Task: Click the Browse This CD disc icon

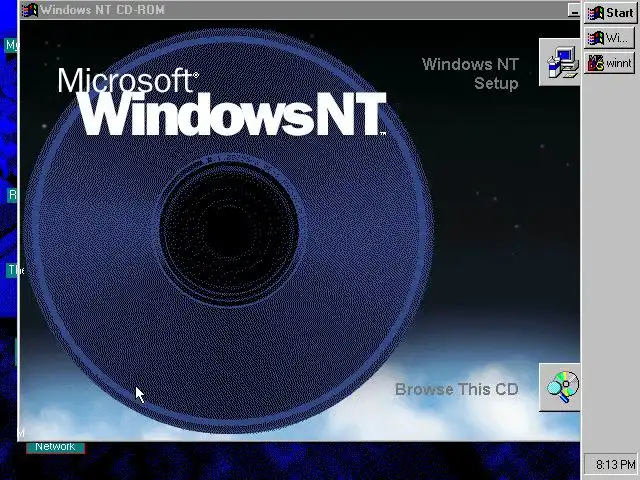Action: click(560, 387)
